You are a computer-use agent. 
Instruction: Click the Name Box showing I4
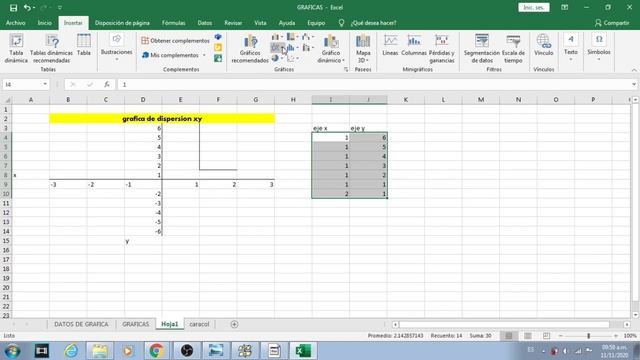(x=22, y=84)
